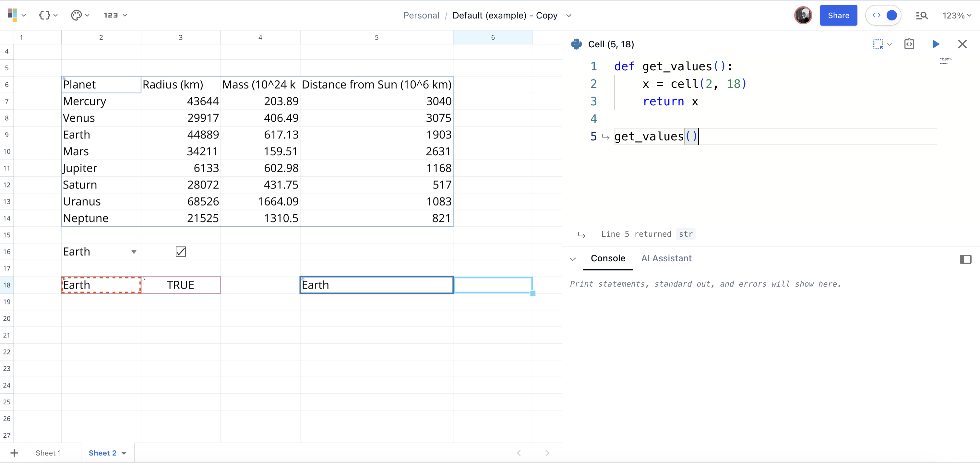Click the Neptune cell

point(101,218)
